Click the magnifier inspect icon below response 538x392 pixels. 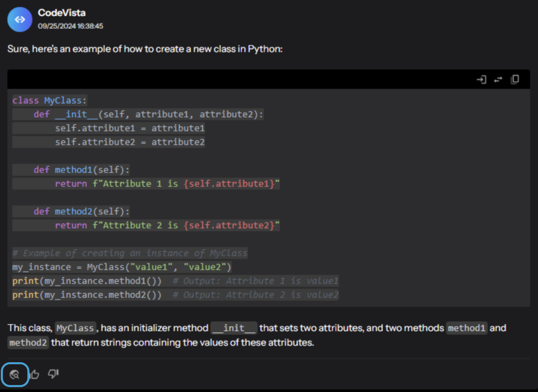coord(15,374)
